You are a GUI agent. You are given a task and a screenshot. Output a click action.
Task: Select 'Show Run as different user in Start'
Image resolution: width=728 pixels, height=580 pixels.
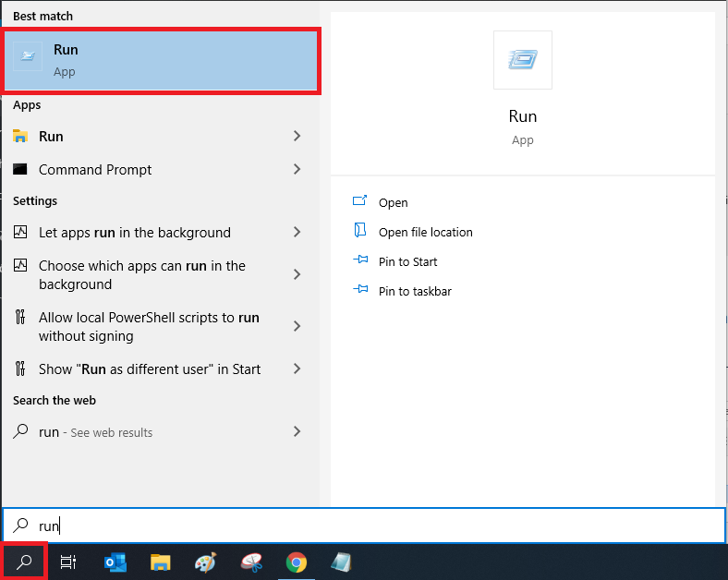tap(150, 369)
